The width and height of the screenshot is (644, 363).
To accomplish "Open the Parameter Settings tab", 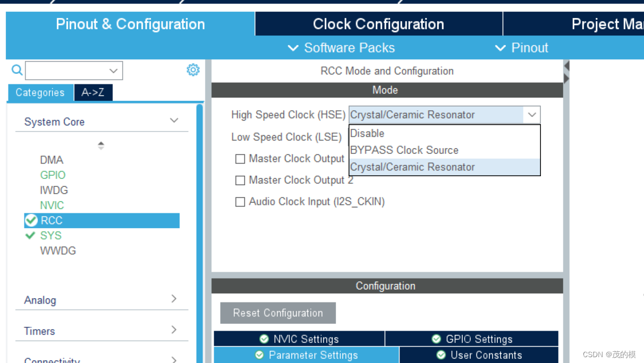I will [x=306, y=355].
